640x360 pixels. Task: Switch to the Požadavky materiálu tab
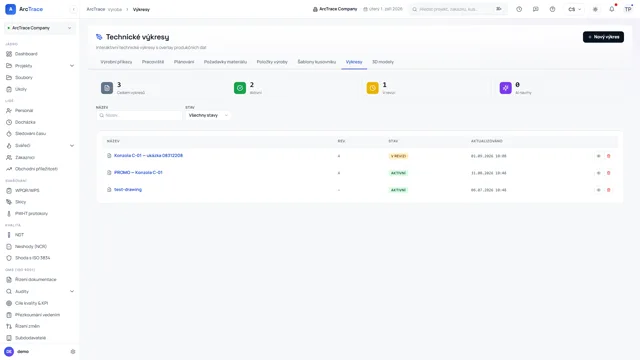click(225, 62)
